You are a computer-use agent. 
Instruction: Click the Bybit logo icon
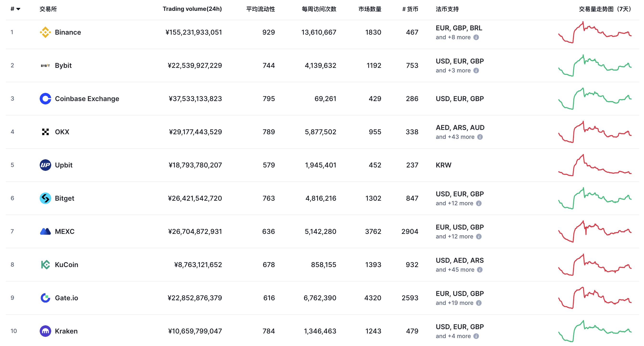[45, 65]
